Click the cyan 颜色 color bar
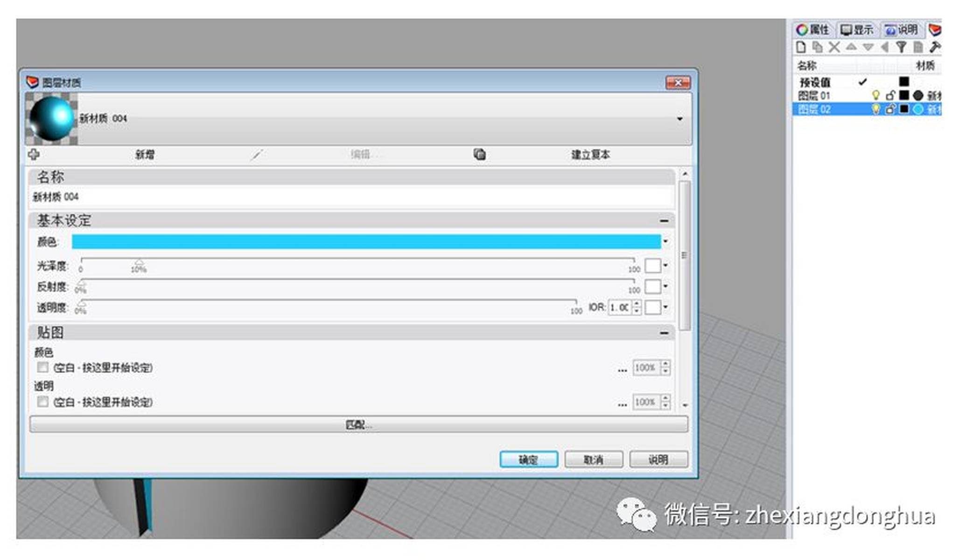966x560 pixels. tap(366, 241)
